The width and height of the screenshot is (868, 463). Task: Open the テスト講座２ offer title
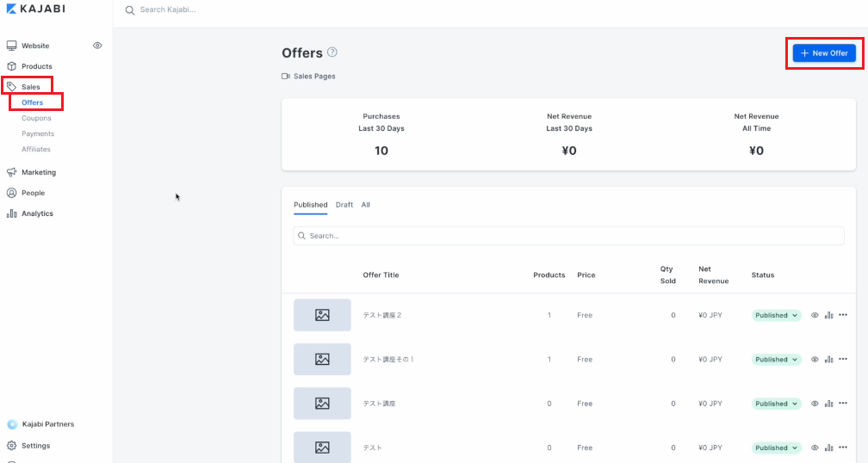point(382,315)
